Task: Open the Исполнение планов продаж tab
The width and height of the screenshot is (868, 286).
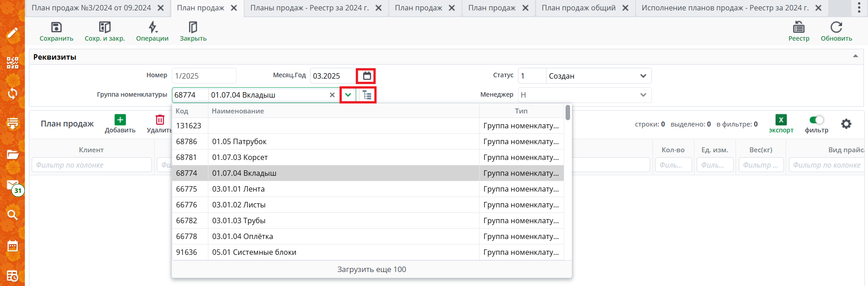Action: [725, 8]
